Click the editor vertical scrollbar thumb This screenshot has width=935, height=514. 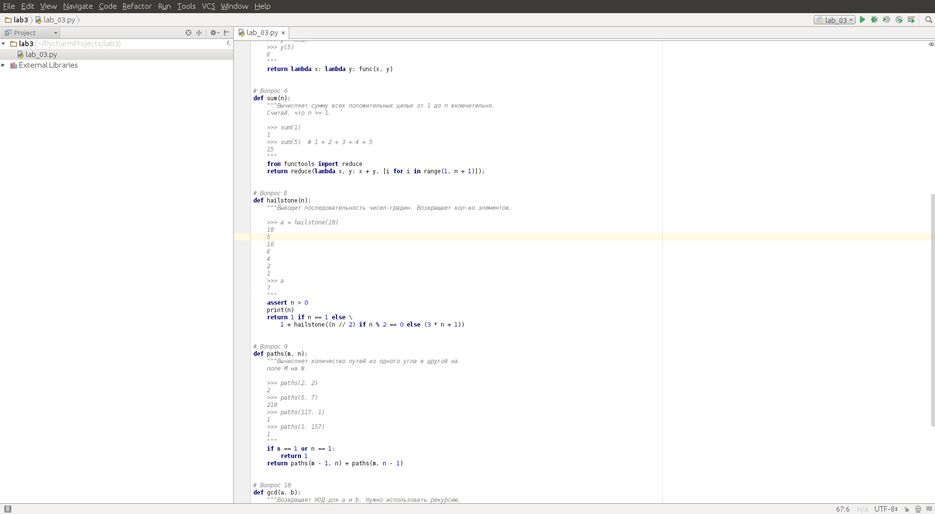pyautogui.click(x=933, y=310)
